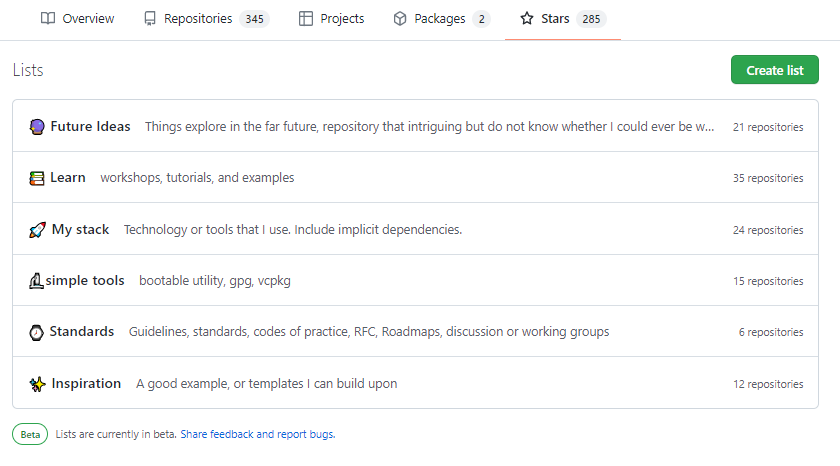Image resolution: width=840 pixels, height=466 pixels.
Task: Click the Beta label badge
Action: pyautogui.click(x=30, y=434)
